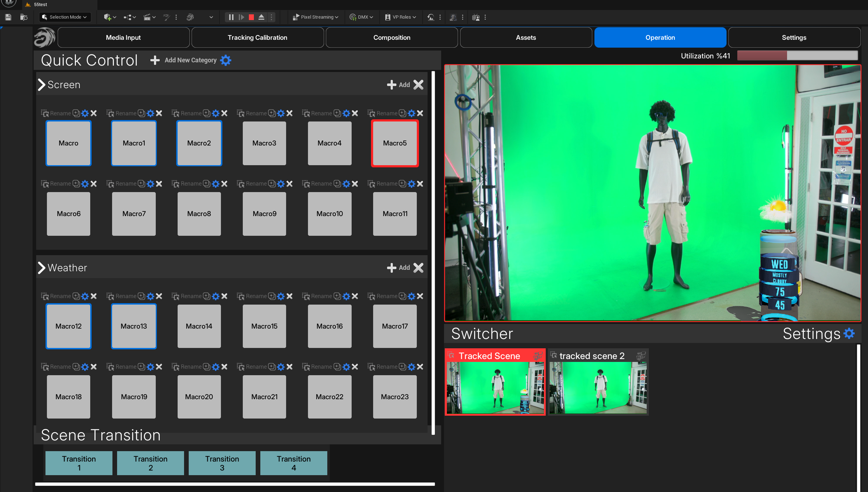
Task: Click the Transition 3 button
Action: 222,463
